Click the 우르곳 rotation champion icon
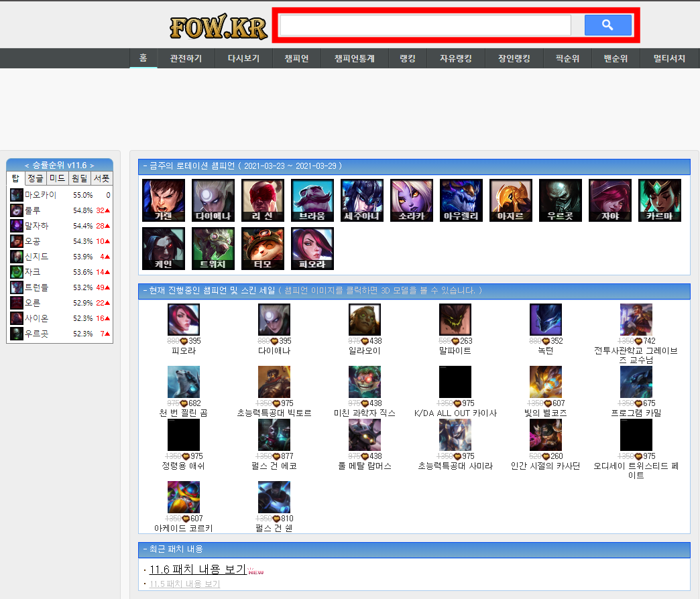Viewport: 700px width, 599px height. point(561,200)
